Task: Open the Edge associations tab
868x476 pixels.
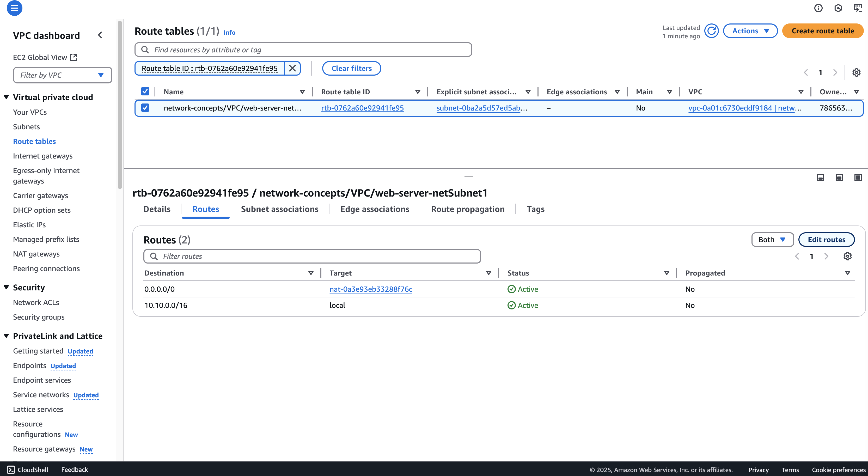Action: (x=374, y=209)
